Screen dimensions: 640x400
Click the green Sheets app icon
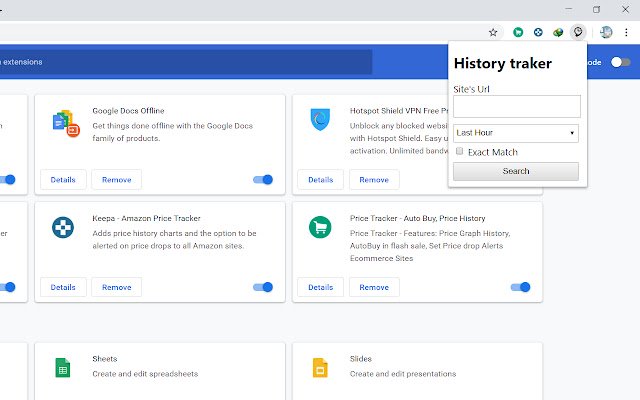click(62, 367)
